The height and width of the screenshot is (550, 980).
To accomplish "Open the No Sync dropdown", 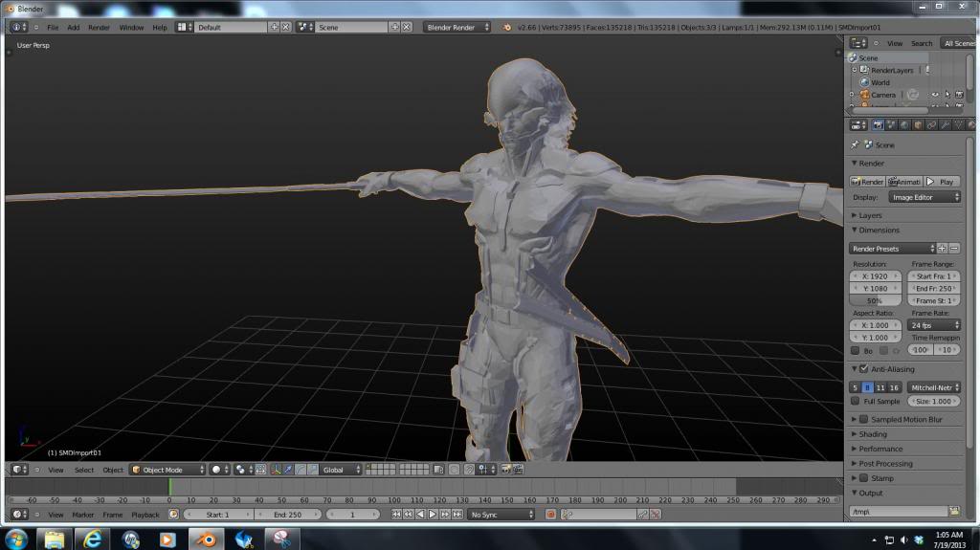I will point(501,515).
